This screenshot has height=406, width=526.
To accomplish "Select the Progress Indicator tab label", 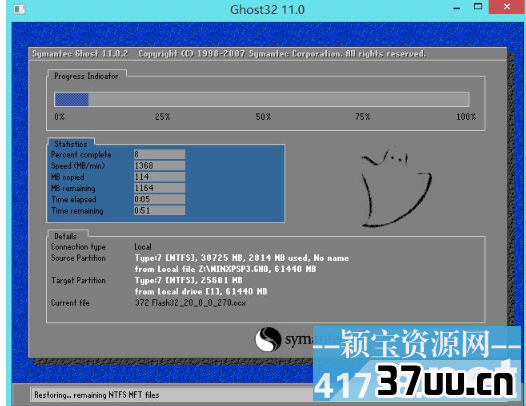I will (x=86, y=76).
